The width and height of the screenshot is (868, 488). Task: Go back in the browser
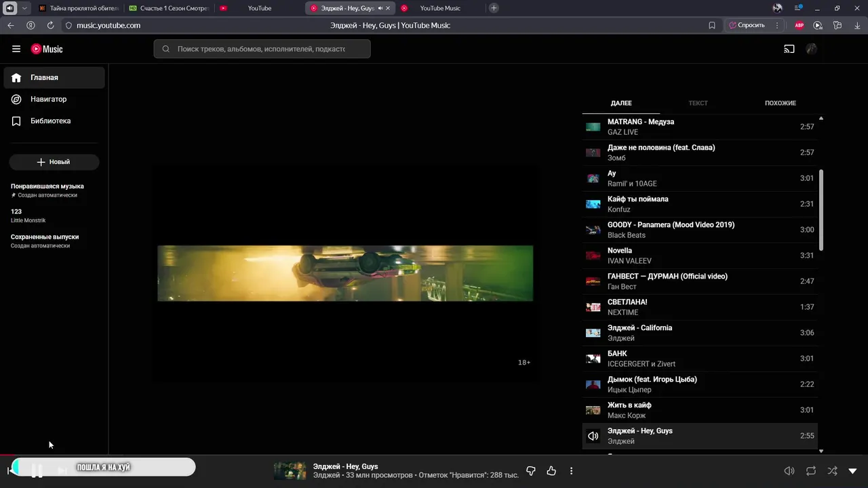point(11,25)
